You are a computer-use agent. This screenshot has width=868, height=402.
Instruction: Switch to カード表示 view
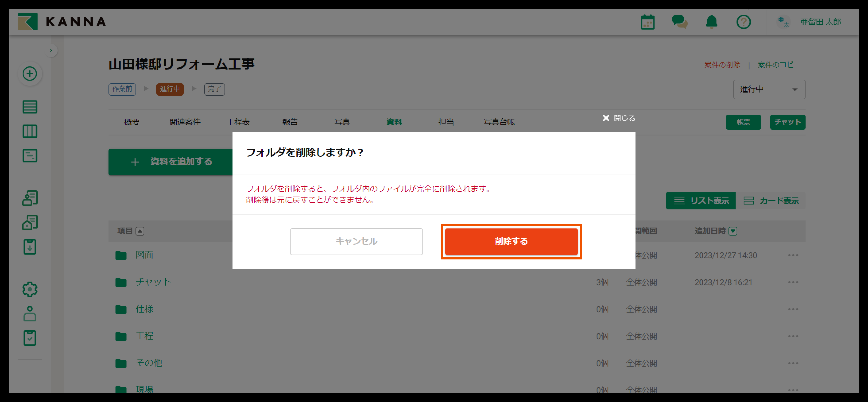pyautogui.click(x=771, y=201)
